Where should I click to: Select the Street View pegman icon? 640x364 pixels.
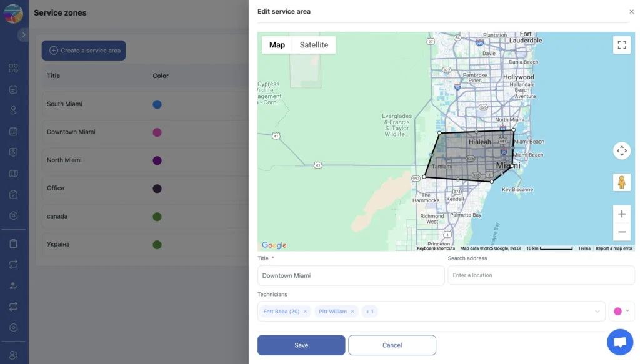[621, 182]
